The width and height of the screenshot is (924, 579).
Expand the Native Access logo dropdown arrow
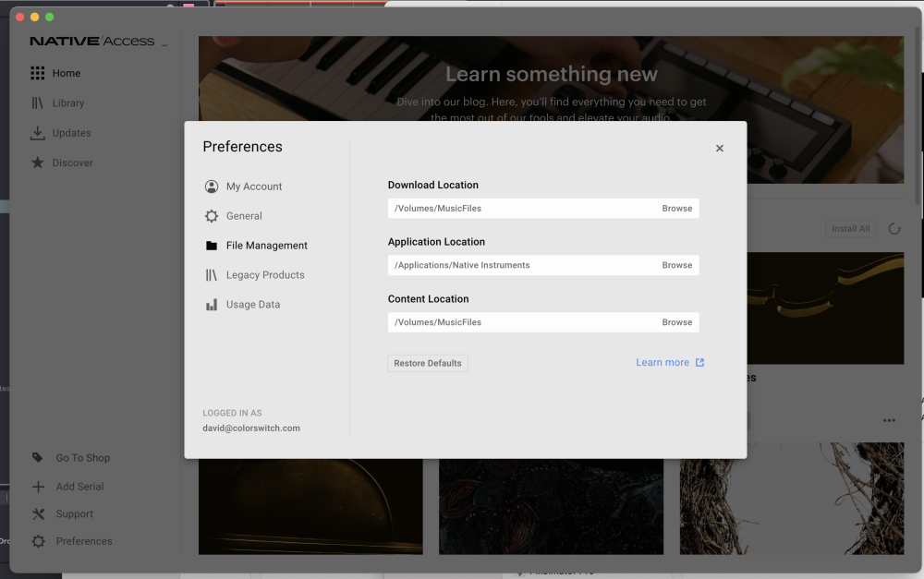(164, 44)
